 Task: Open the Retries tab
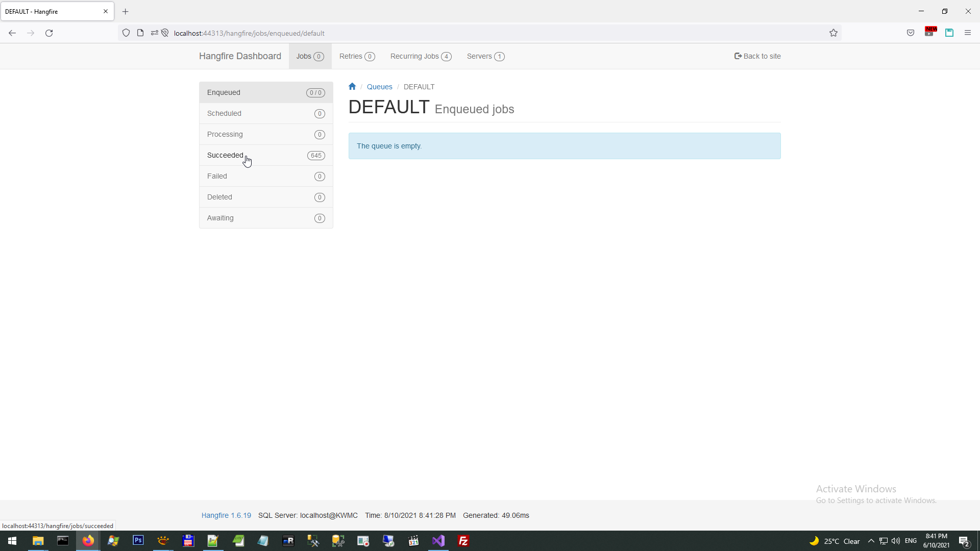click(357, 56)
